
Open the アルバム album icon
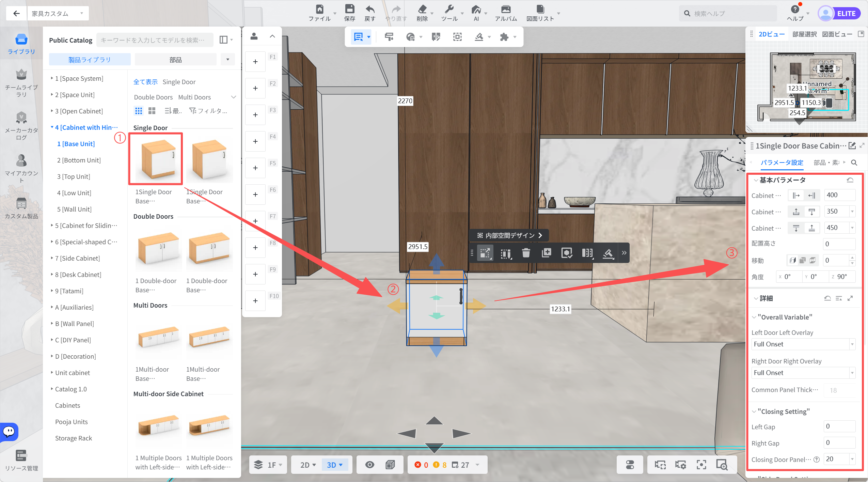(x=506, y=9)
